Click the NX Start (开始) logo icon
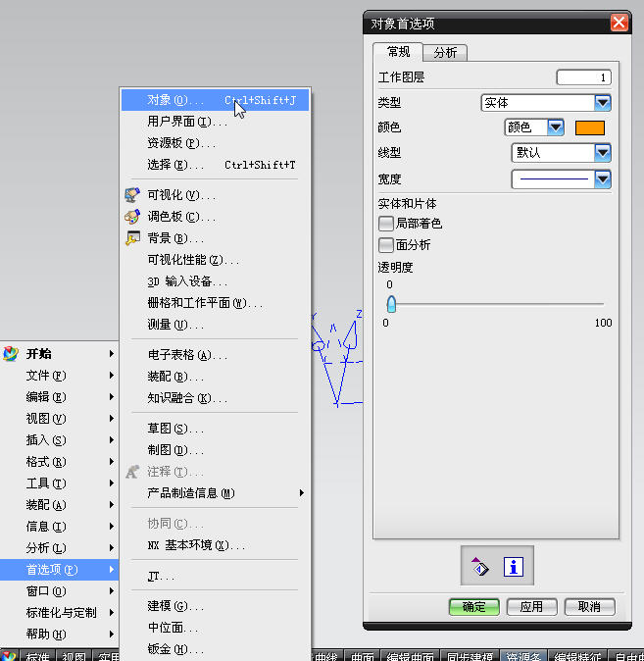The image size is (644, 661). (11, 353)
